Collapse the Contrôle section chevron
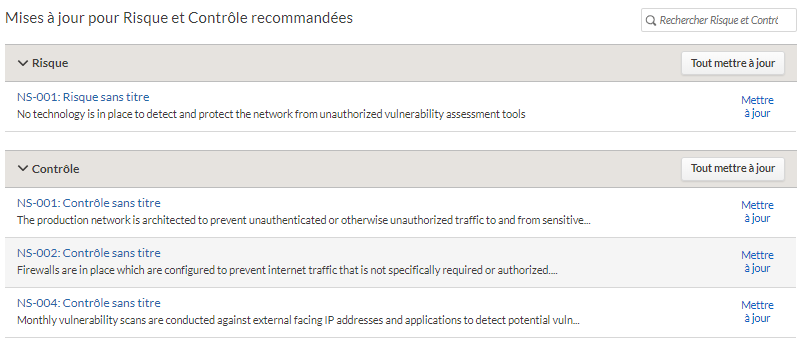The image size is (800, 360). [22, 169]
